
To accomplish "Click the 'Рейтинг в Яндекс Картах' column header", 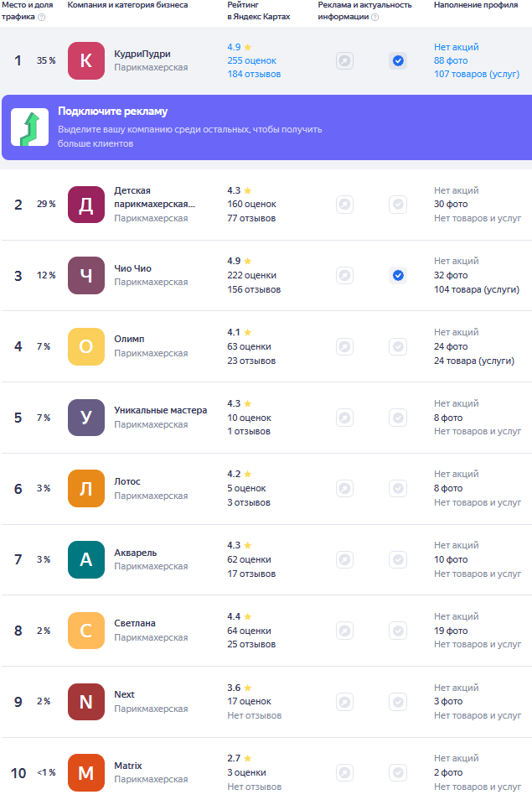I will (x=259, y=11).
